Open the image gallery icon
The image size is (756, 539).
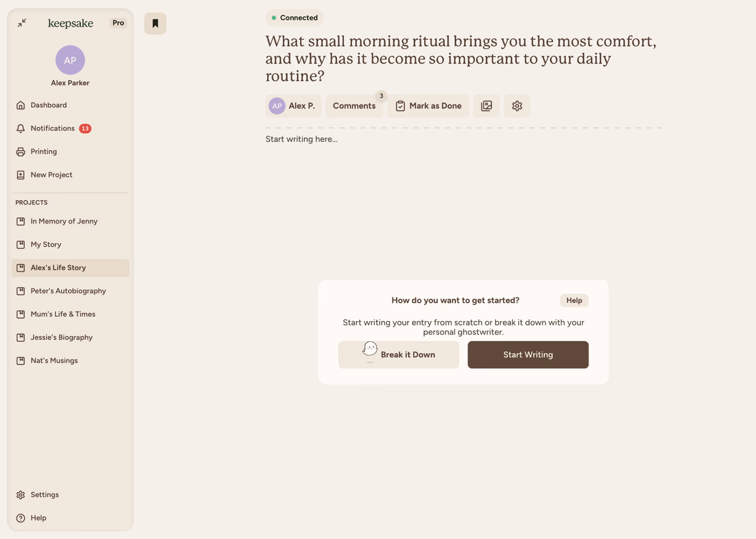pyautogui.click(x=486, y=106)
